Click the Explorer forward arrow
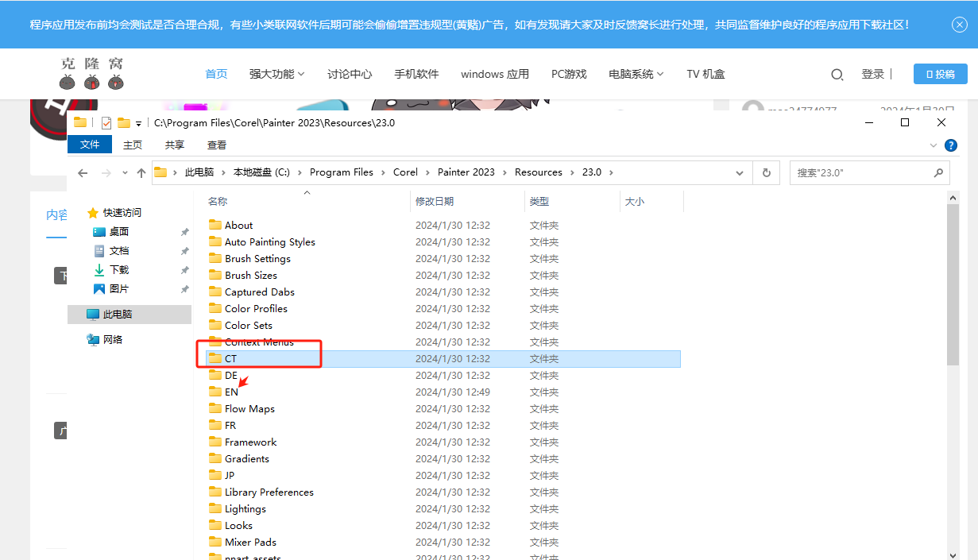 click(x=106, y=172)
